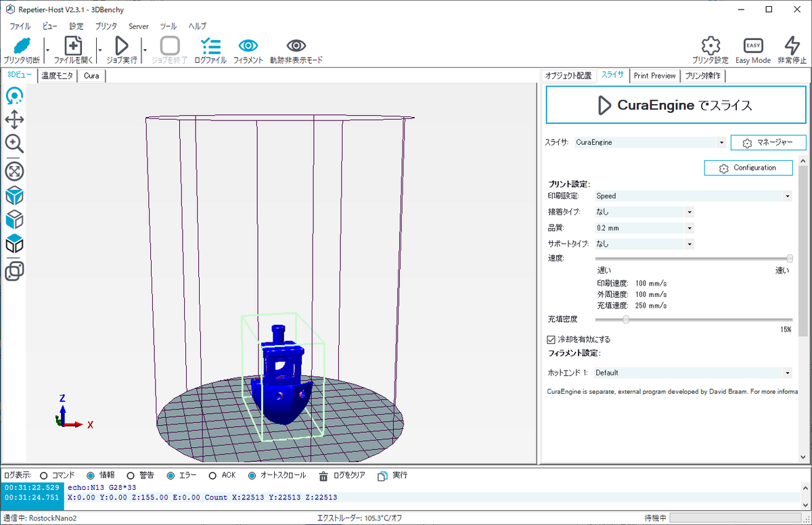
Task: Choose the front view cube icon
Action: point(14,219)
